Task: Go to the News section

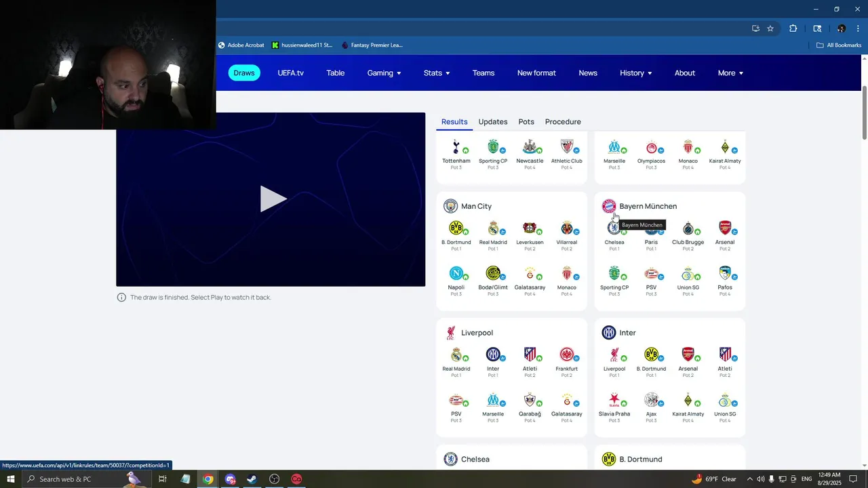Action: tap(588, 73)
